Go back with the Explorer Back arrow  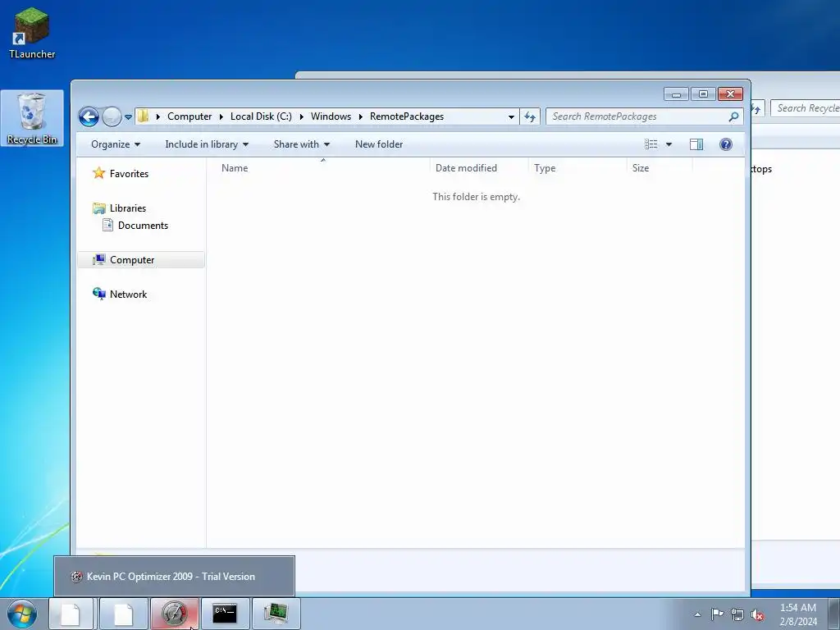coord(89,116)
